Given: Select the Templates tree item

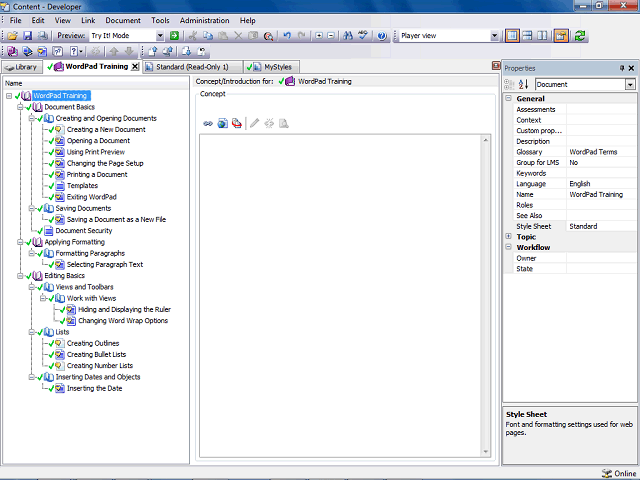Looking at the screenshot, I should (82, 186).
